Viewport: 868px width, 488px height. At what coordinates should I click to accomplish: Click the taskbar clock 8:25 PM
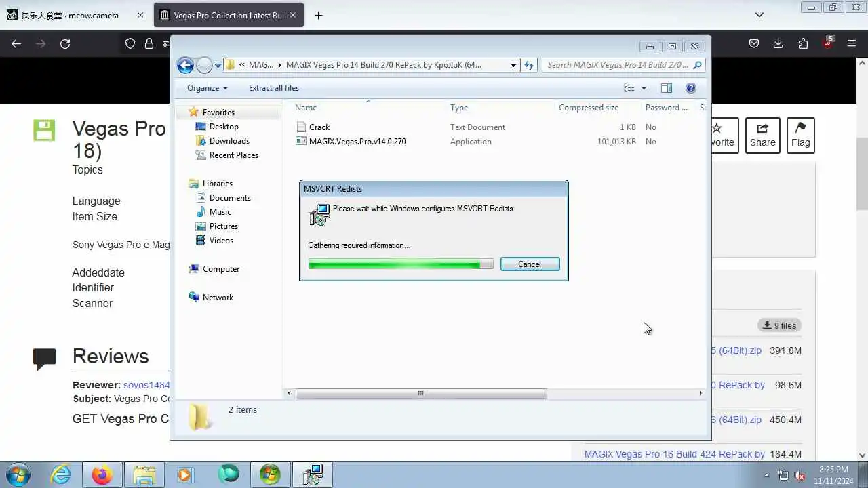(834, 469)
